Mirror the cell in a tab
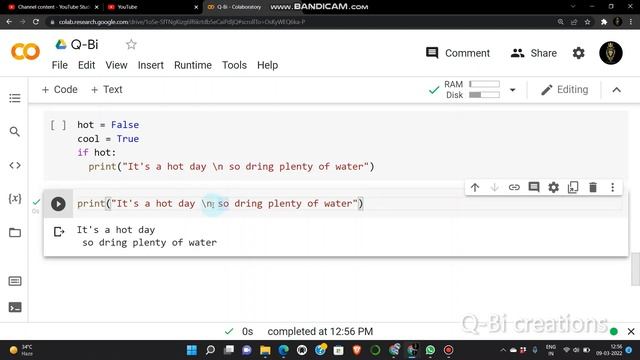Screen dimensions: 640x360 [573, 188]
